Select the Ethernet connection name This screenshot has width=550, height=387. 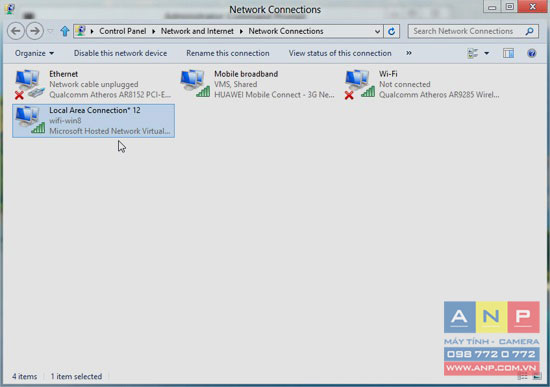tap(63, 74)
